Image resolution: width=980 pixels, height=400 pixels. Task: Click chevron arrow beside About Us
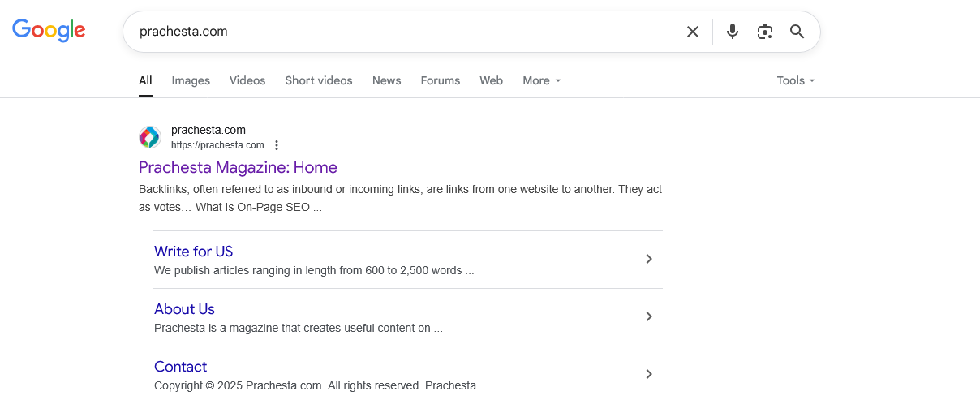coord(649,316)
